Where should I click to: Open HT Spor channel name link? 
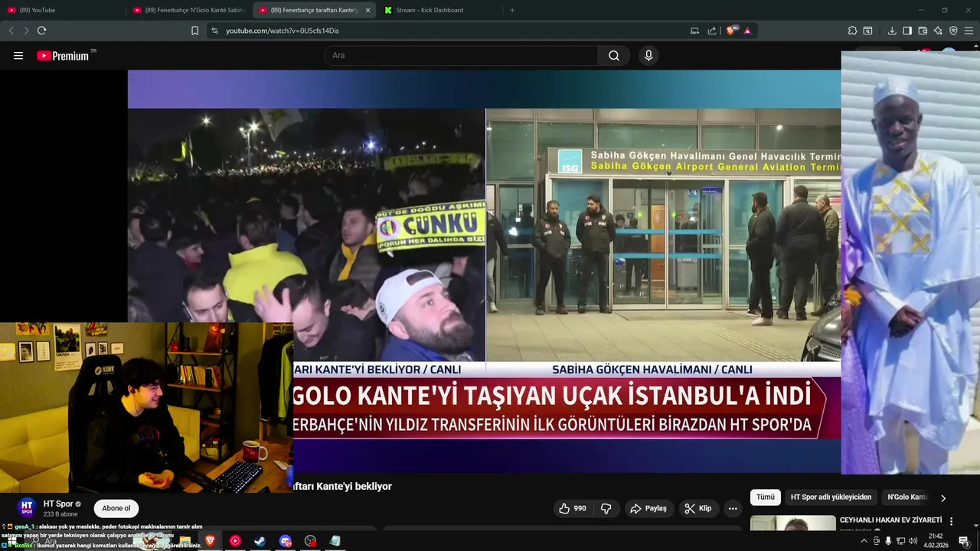pyautogui.click(x=58, y=504)
